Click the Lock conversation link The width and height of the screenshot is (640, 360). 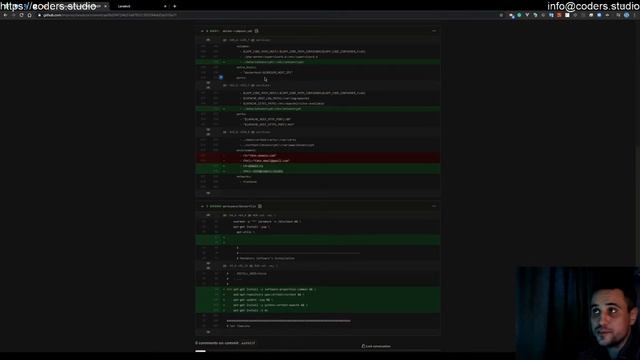click(376, 346)
